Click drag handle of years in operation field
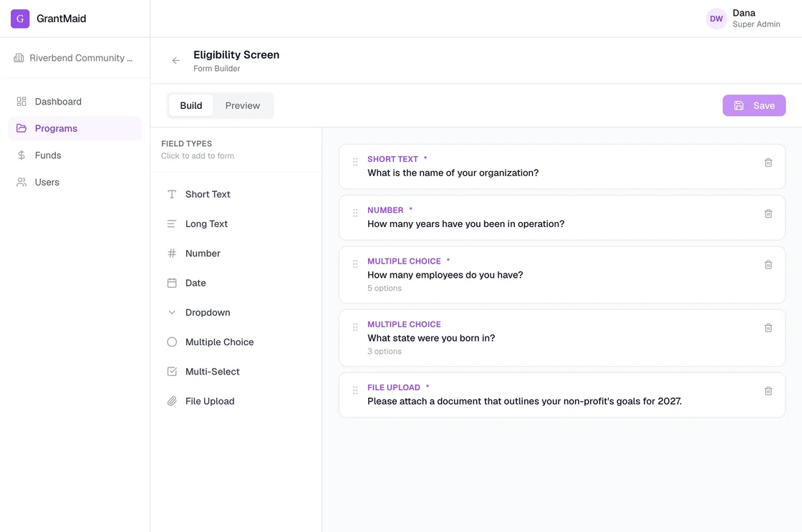Viewport: 802px width, 532px height. pyautogui.click(x=355, y=213)
